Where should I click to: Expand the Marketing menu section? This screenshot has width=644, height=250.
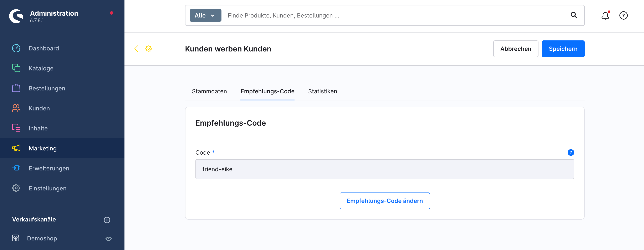tap(42, 148)
